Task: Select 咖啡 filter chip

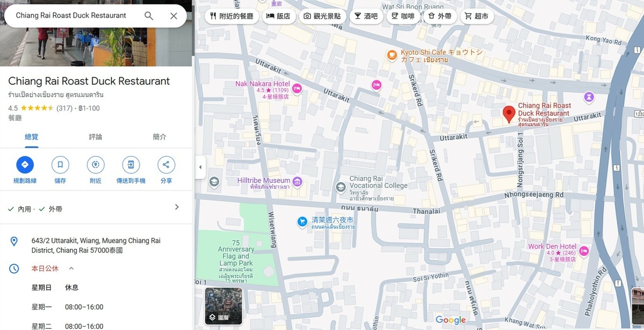Action: [x=403, y=16]
